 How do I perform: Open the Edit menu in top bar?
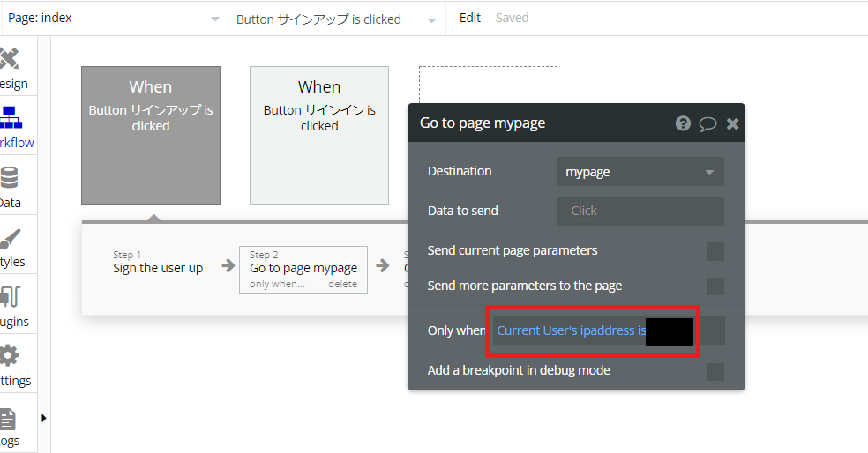470,18
